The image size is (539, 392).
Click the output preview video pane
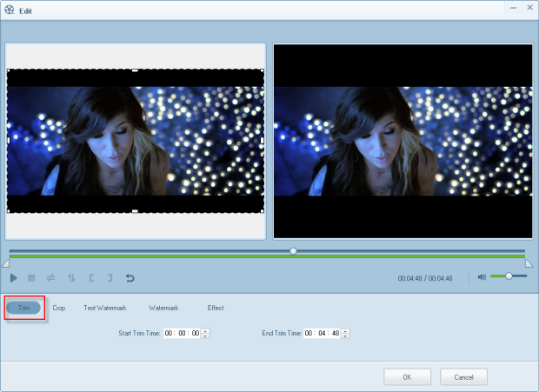[x=403, y=141]
